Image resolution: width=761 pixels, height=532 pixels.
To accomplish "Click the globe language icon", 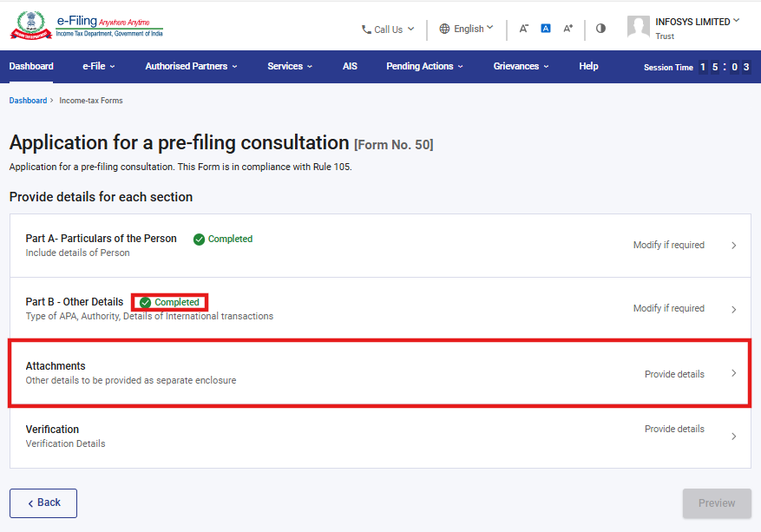I will (x=444, y=29).
